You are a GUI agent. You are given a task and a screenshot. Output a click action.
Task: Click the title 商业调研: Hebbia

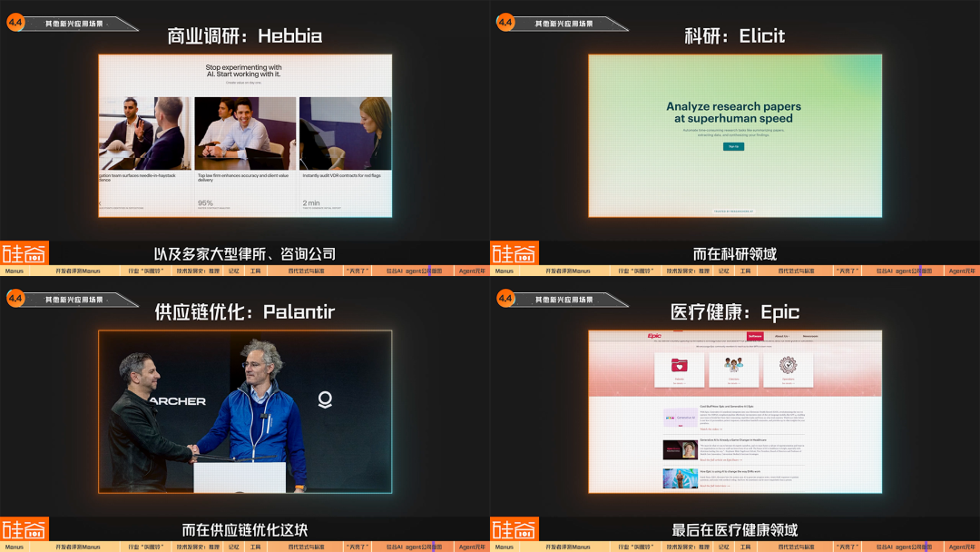[244, 36]
